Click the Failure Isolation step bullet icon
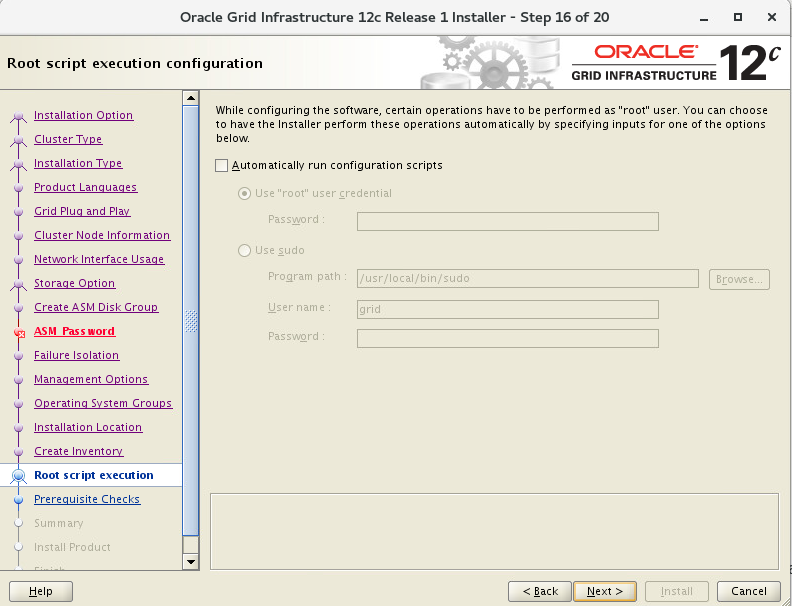 19,356
